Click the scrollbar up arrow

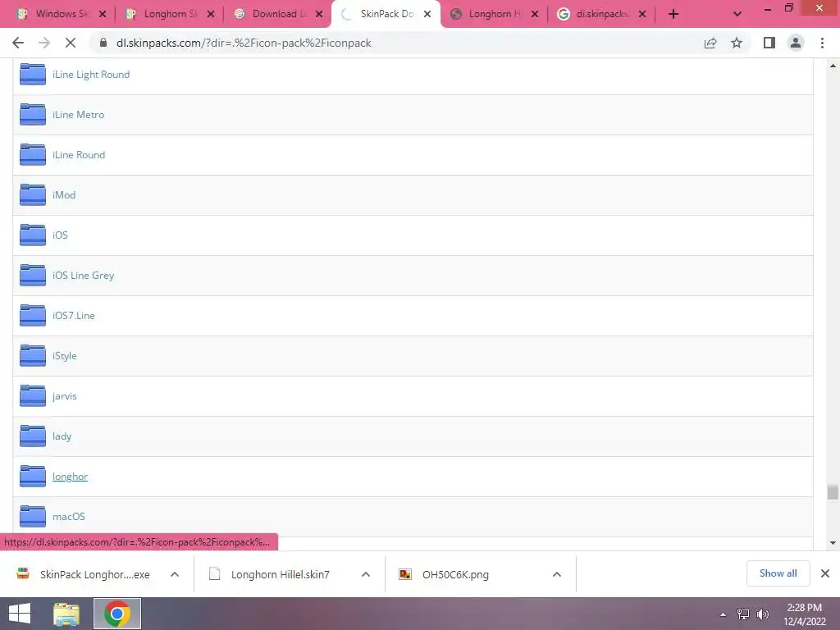pyautogui.click(x=833, y=66)
